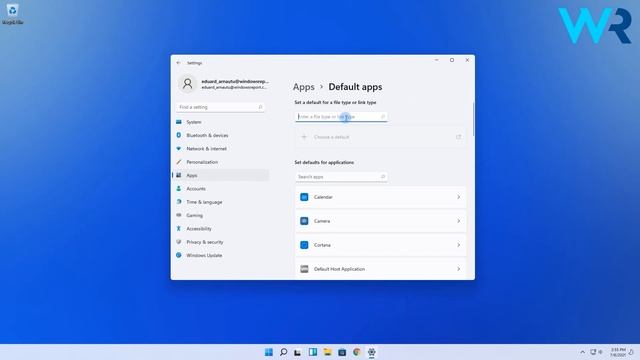This screenshot has height=360, width=640.
Task: Click the Calendar app icon
Action: pos(304,197)
